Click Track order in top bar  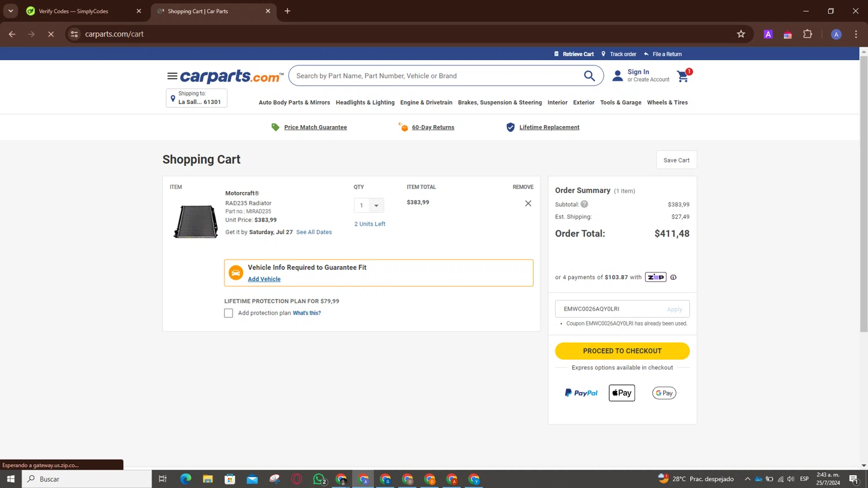(x=623, y=54)
